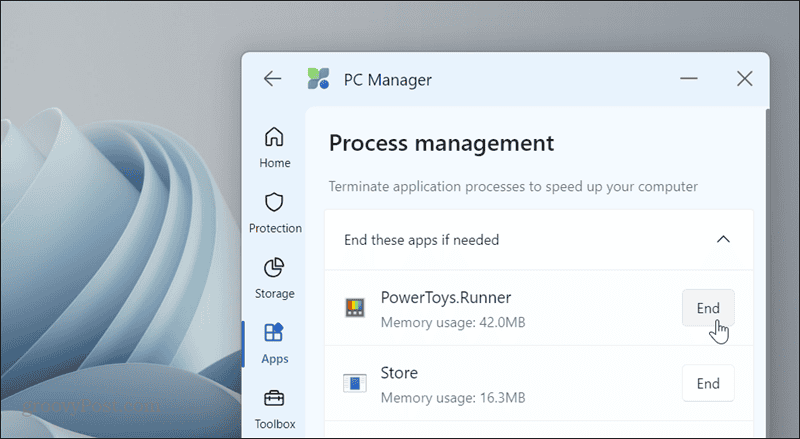Viewport: 800px width, 439px height.
Task: Click Memory usage: 16.3MB text
Action: pos(453,398)
